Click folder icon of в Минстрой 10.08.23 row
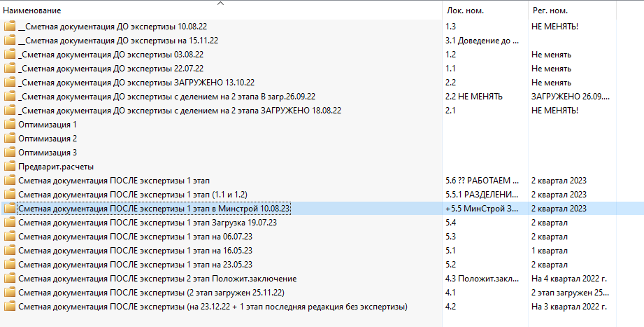Viewport: 644px width, 327px height. pyautogui.click(x=10, y=209)
